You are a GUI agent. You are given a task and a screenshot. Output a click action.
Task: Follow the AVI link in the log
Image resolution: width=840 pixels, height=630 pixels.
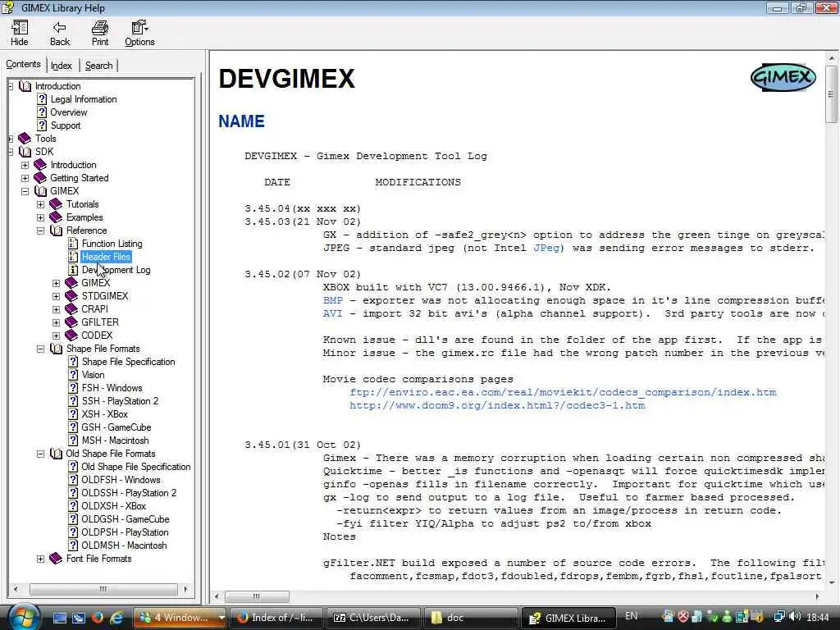(x=333, y=313)
